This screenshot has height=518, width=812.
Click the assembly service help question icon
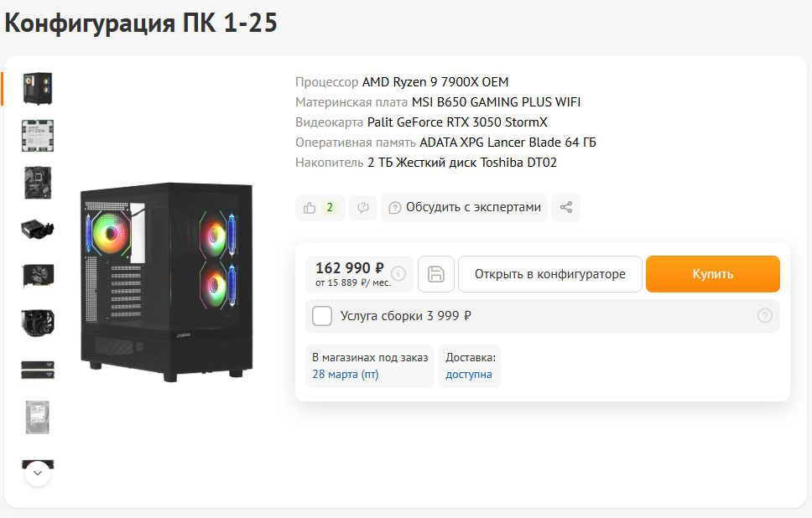click(765, 316)
